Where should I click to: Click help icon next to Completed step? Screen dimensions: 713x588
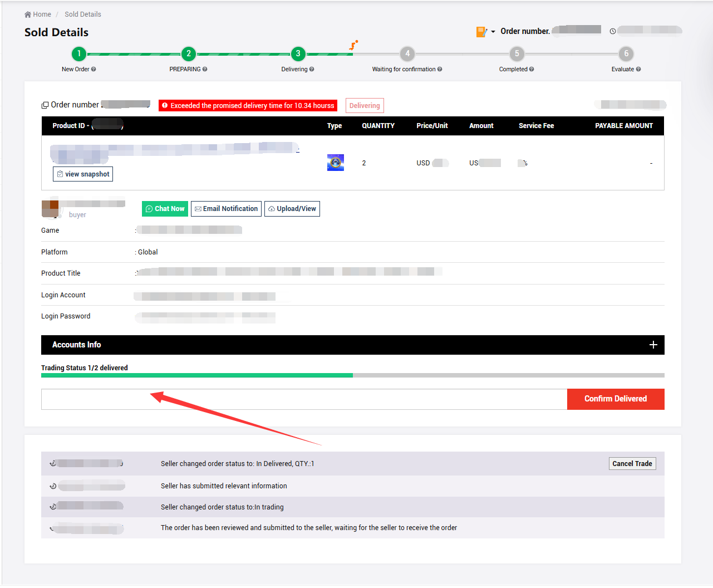tap(532, 70)
